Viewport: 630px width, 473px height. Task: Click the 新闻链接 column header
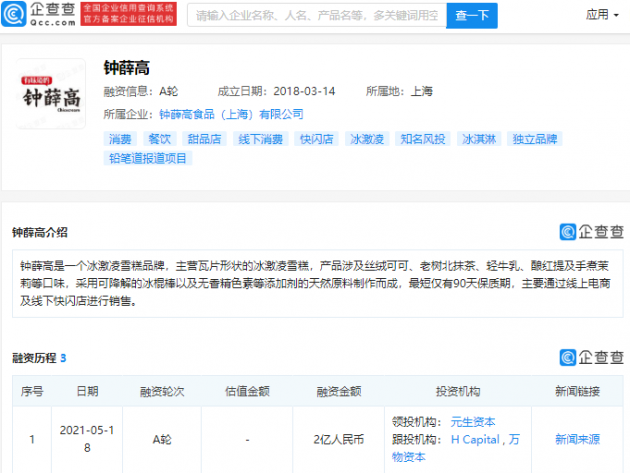577,391
